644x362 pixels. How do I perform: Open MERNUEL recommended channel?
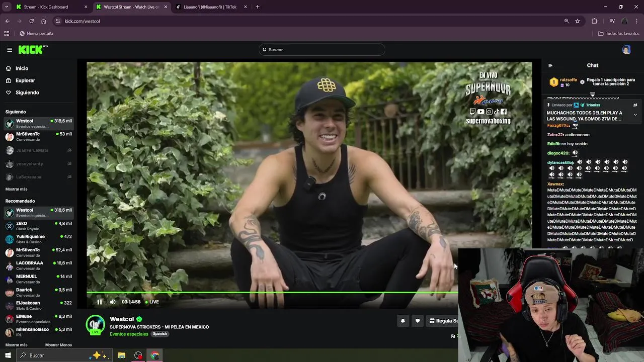pos(38,279)
